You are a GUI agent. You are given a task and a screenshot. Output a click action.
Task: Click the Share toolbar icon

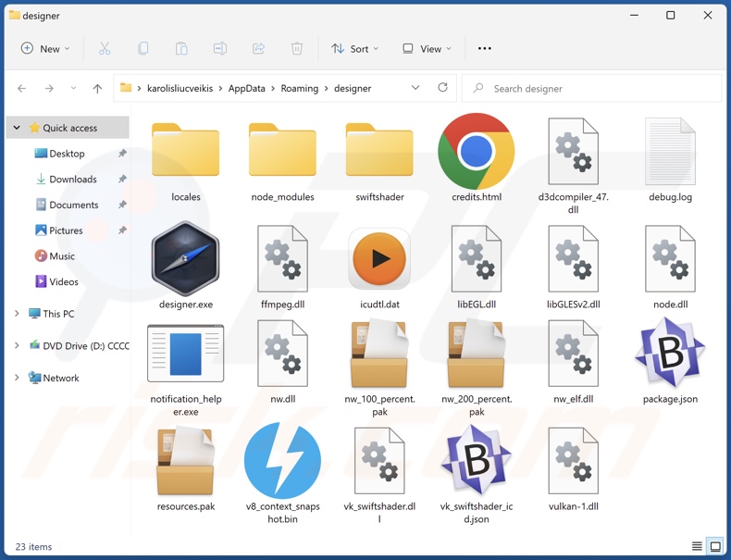coord(258,48)
